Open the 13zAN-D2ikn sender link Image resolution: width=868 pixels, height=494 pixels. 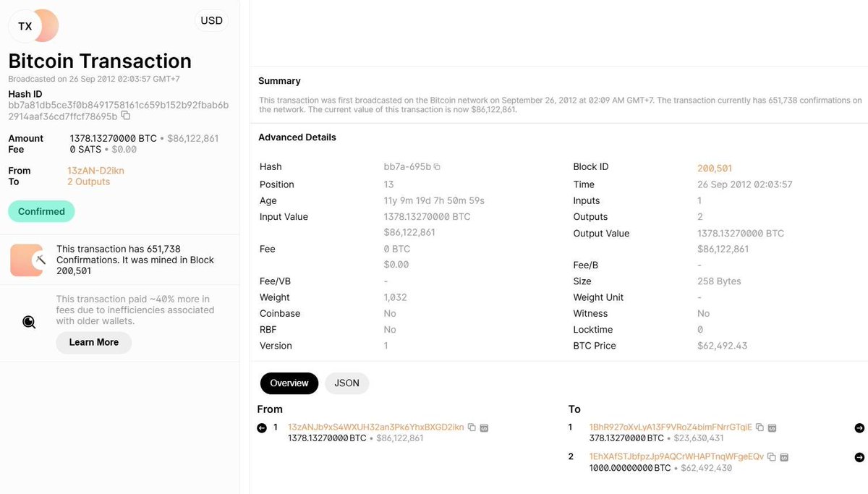pos(95,171)
